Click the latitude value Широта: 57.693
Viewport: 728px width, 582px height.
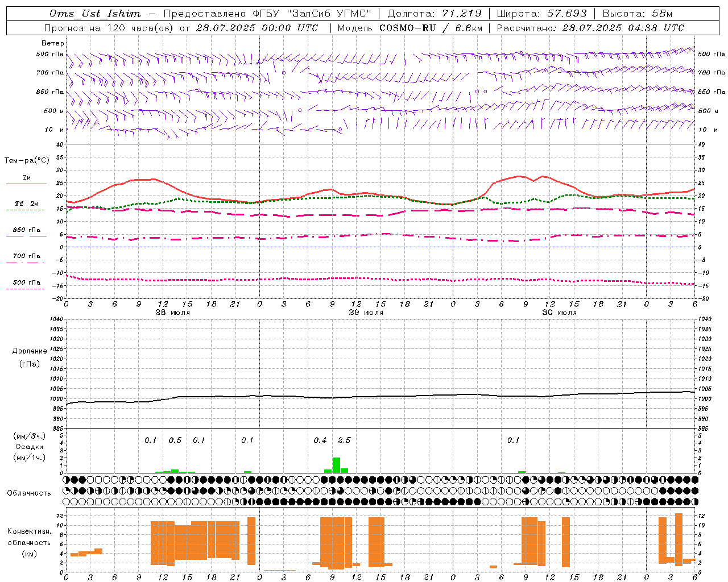click(541, 14)
